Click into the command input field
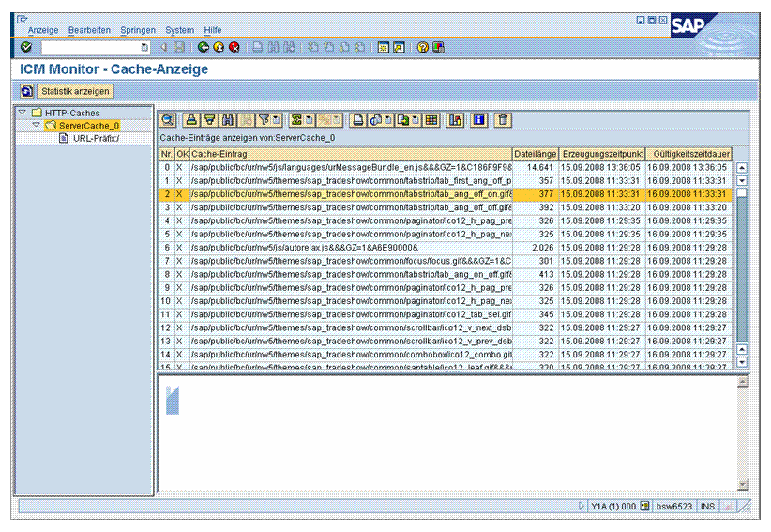 coord(91,47)
